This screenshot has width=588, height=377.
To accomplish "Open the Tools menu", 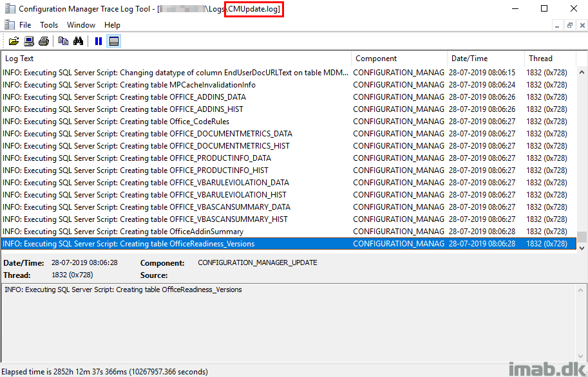I will tap(49, 25).
